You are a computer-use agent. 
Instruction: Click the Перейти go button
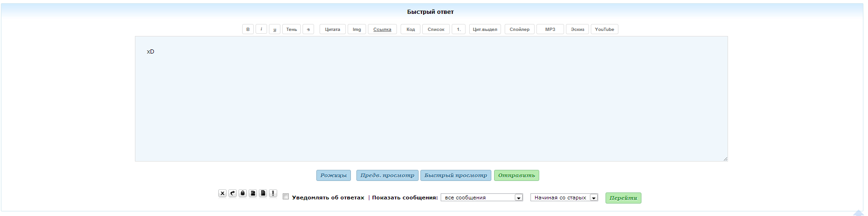[x=623, y=198]
